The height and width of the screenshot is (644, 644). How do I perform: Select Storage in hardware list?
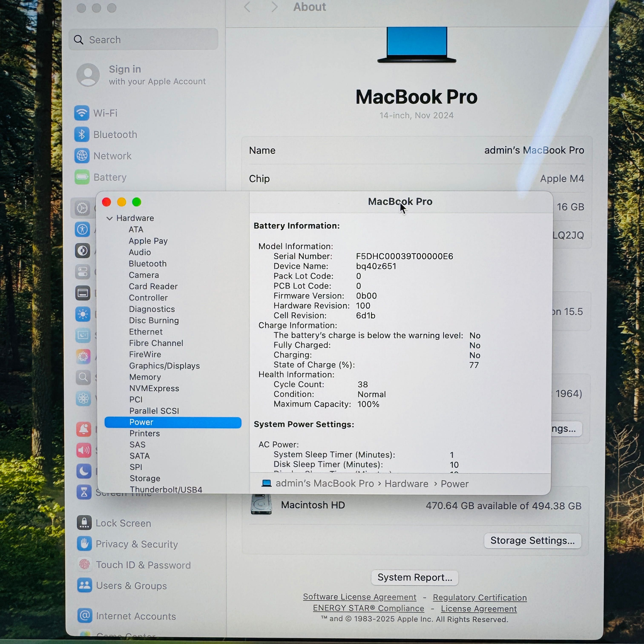[x=145, y=478]
